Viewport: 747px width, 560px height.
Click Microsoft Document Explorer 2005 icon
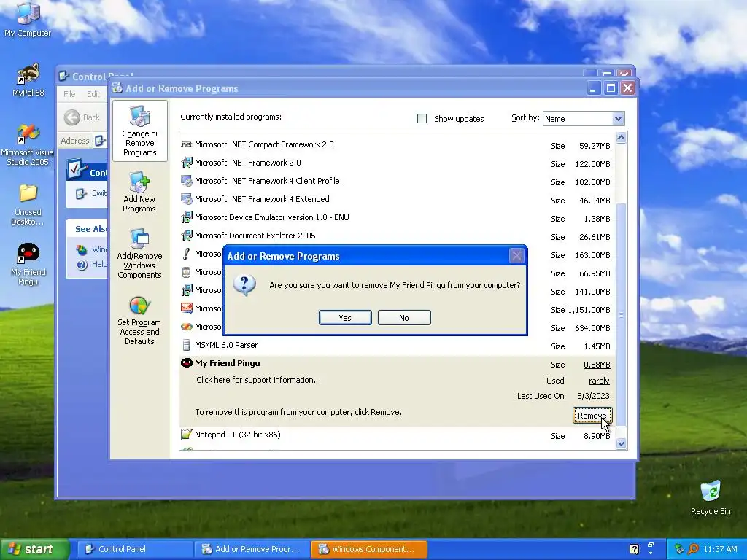coord(186,236)
